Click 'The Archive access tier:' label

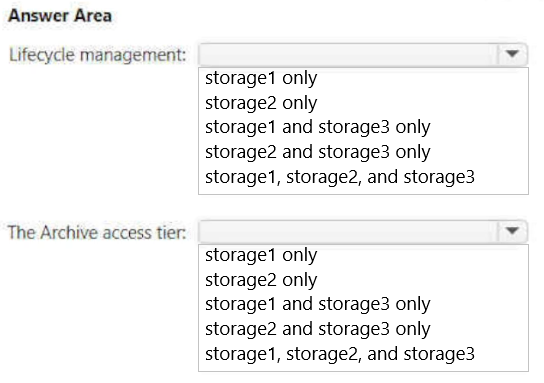[x=97, y=232]
